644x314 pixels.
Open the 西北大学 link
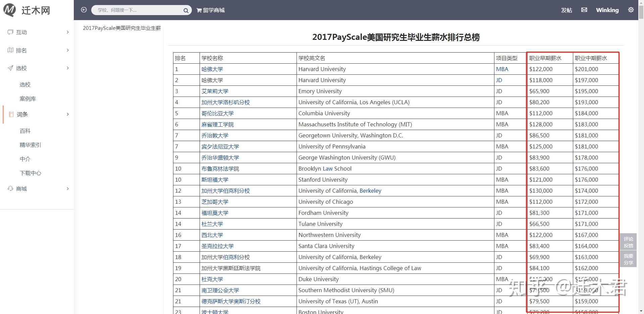(212, 235)
